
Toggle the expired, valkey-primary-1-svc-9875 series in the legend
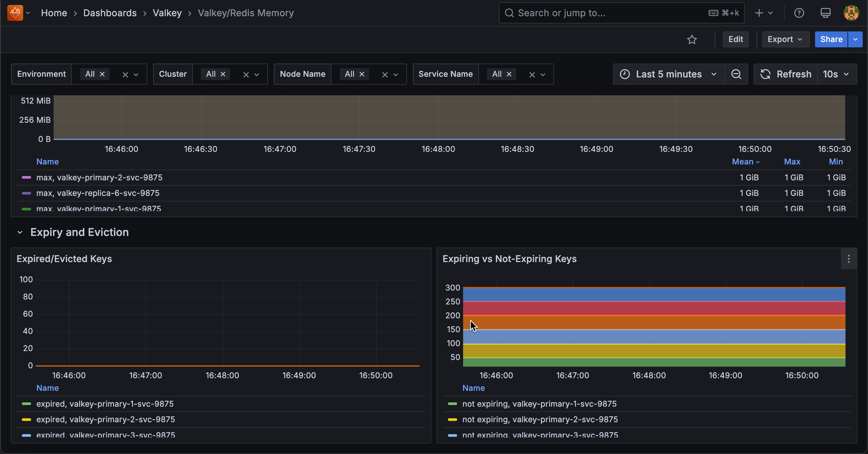coord(105,404)
